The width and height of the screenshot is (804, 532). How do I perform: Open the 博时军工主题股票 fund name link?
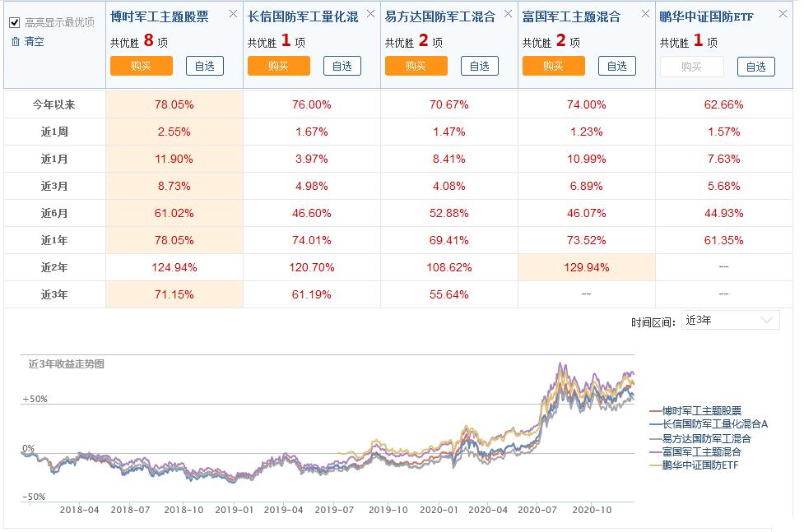159,14
